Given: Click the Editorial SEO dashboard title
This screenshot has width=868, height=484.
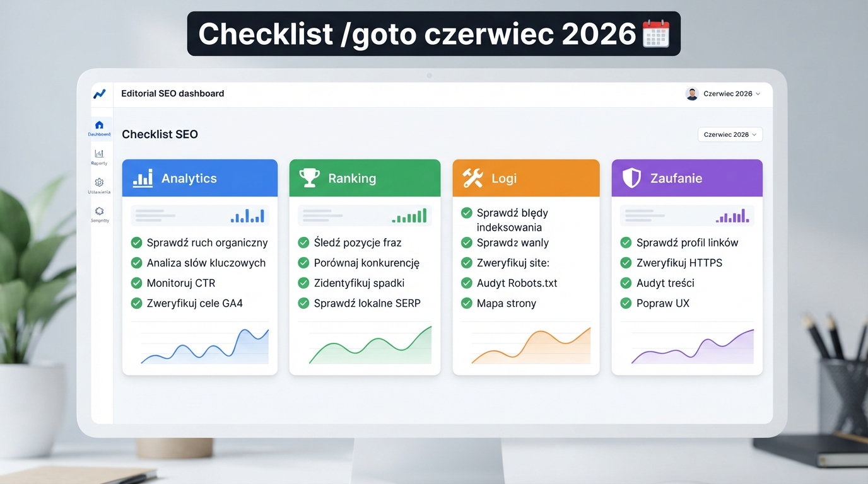Looking at the screenshot, I should coord(173,93).
